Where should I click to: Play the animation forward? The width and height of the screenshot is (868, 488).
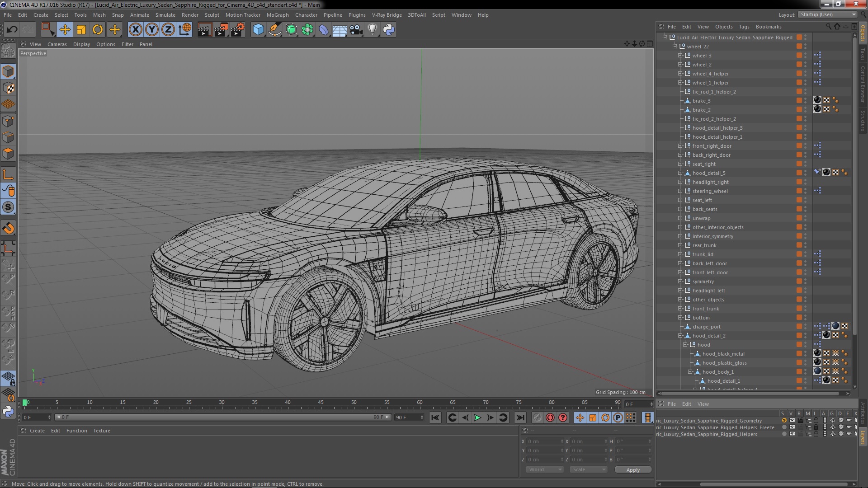pos(477,418)
